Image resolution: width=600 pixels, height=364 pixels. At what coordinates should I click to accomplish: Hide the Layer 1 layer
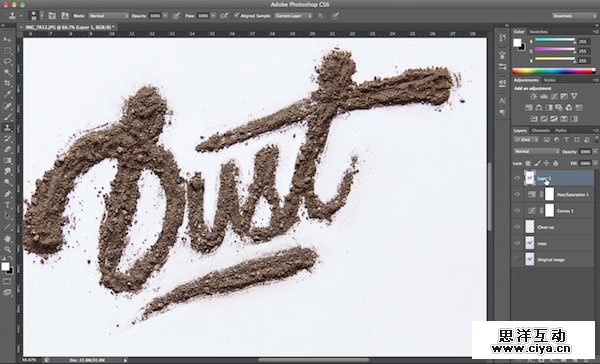click(517, 178)
